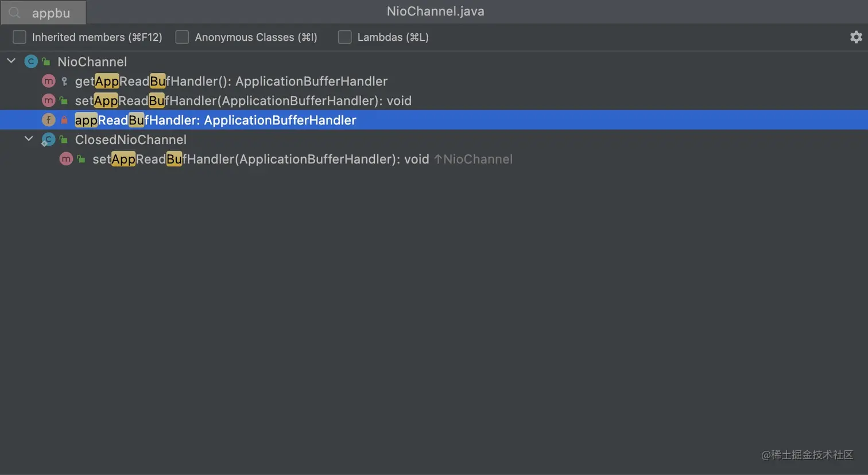
Task: Select the NioChannel root class row
Action: (x=434, y=61)
